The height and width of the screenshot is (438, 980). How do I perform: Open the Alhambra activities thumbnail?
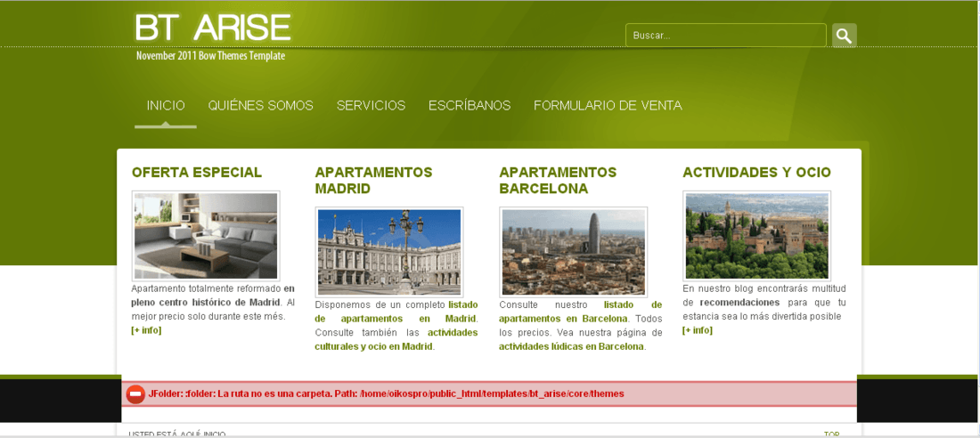coord(757,236)
